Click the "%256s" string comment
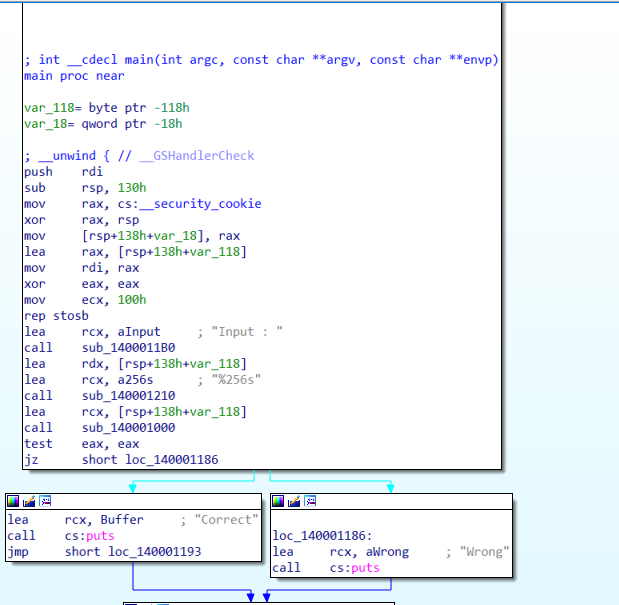 236,380
